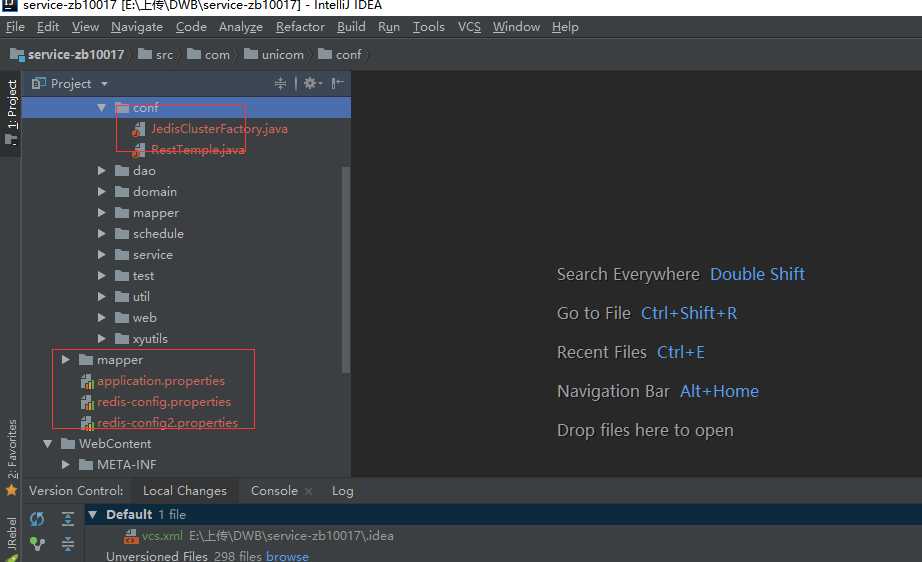Toggle the 1: Project side tab
The height and width of the screenshot is (562, 922).
pos(11,113)
